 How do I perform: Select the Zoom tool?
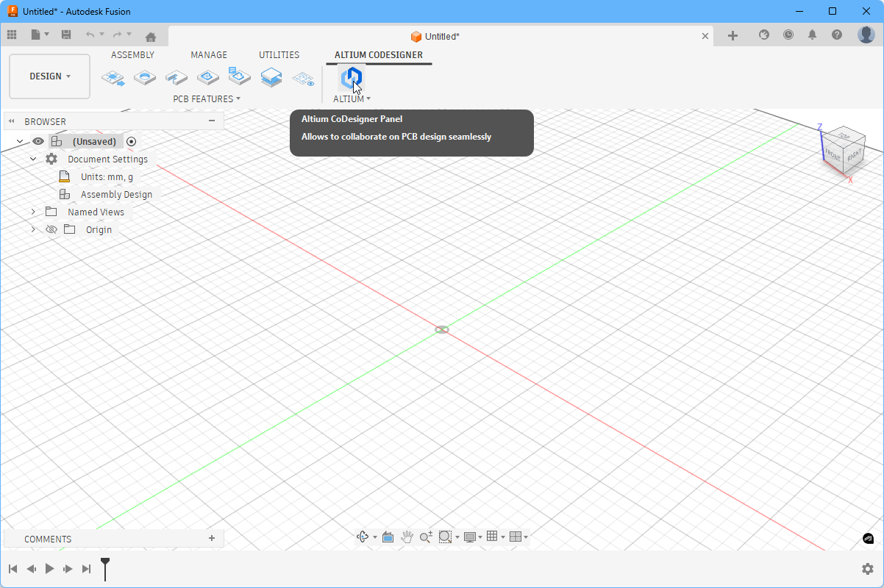pos(425,537)
